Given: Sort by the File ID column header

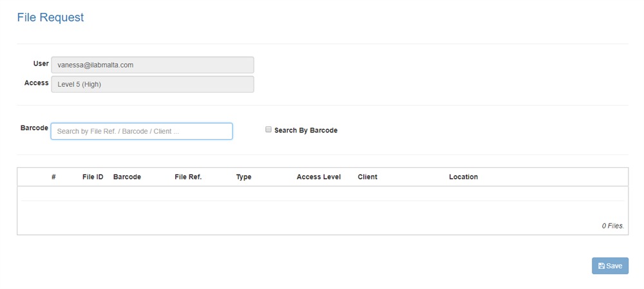Looking at the screenshot, I should 93,177.
